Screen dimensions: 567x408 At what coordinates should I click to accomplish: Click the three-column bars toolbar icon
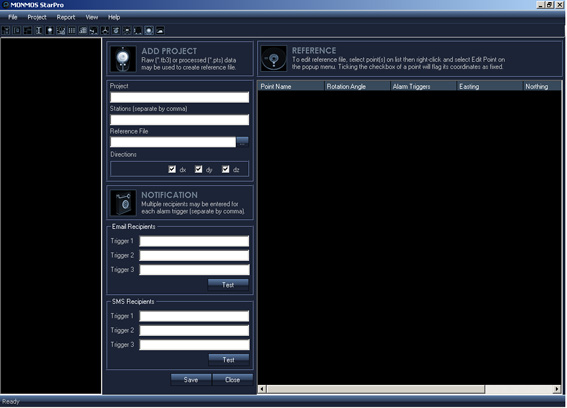[72, 30]
